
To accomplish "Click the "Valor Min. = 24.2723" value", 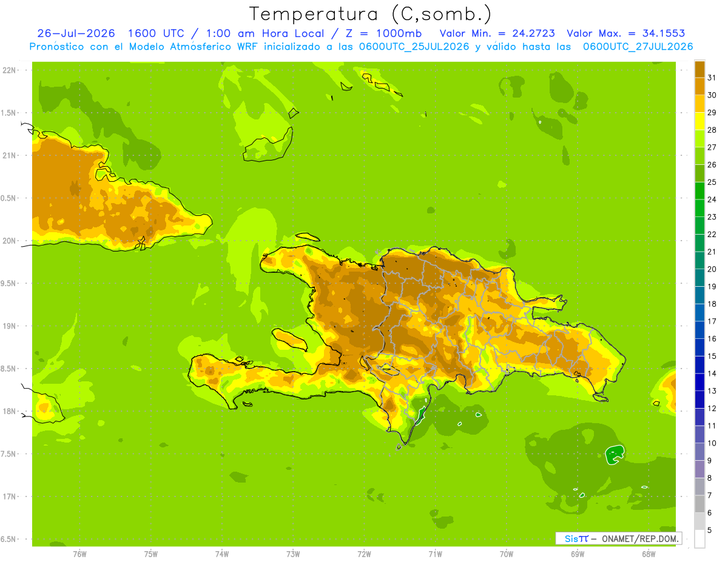I will coord(497,33).
